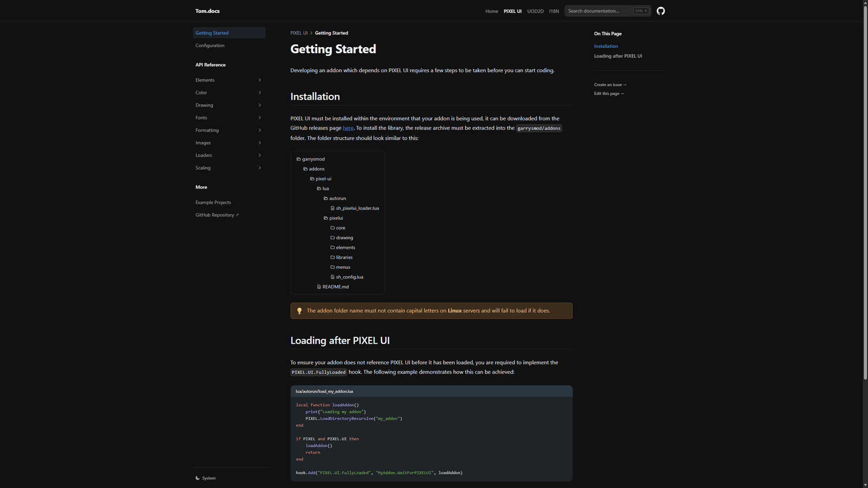
Task: Click the addons folder icon in tree
Action: [305, 169]
